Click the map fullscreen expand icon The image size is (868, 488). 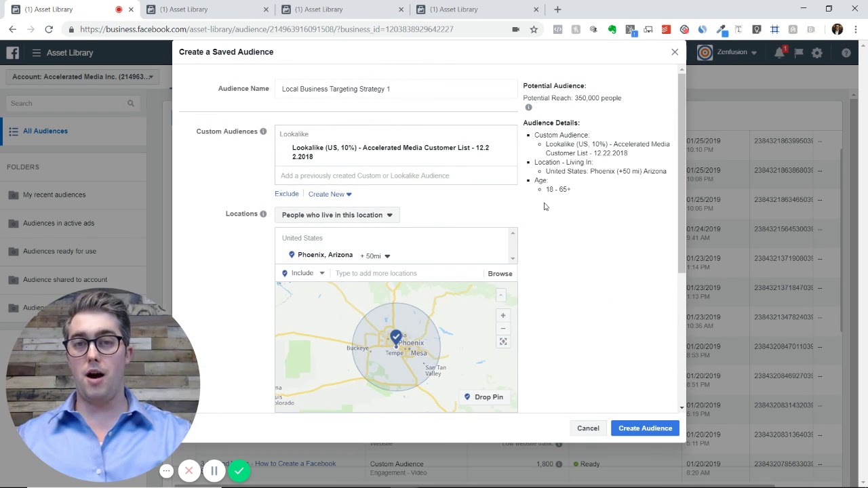pos(503,342)
